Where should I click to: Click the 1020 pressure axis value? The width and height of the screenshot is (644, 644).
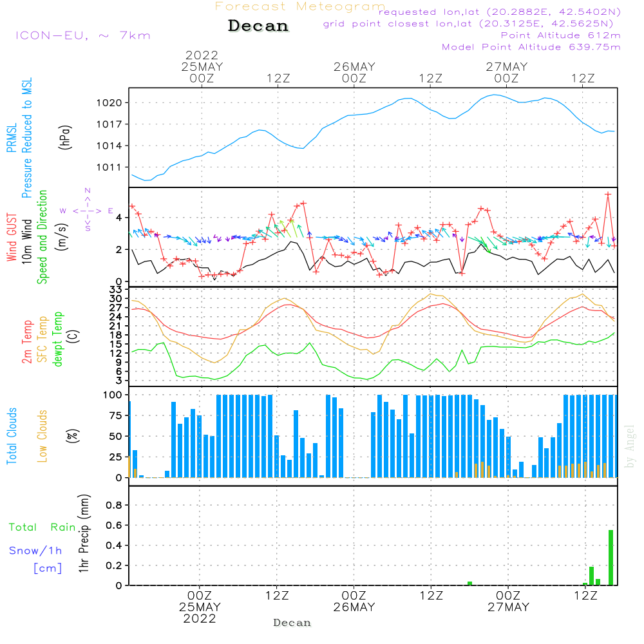coord(109,103)
